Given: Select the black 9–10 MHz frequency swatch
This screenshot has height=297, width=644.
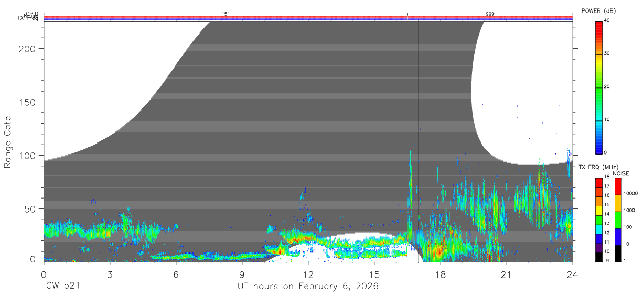Looking at the screenshot, I should tap(599, 256).
